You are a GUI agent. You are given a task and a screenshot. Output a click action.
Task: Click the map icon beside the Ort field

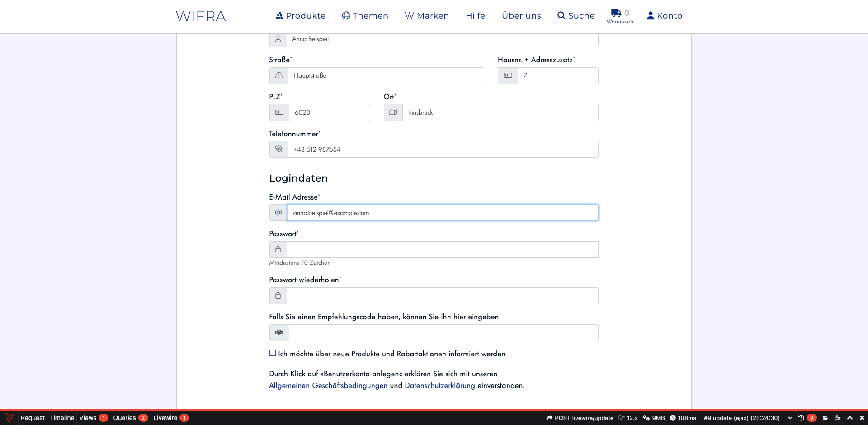(392, 112)
